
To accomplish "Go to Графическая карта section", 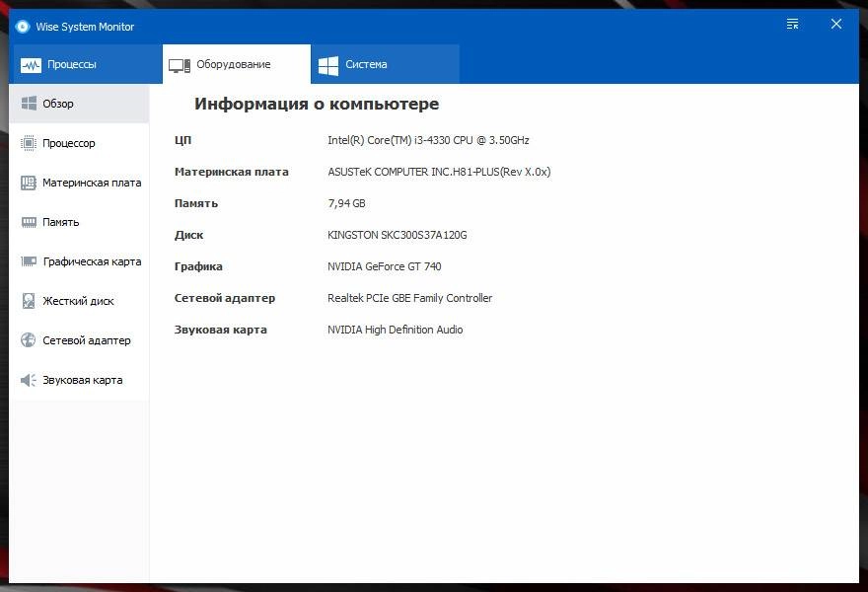I will (x=79, y=261).
